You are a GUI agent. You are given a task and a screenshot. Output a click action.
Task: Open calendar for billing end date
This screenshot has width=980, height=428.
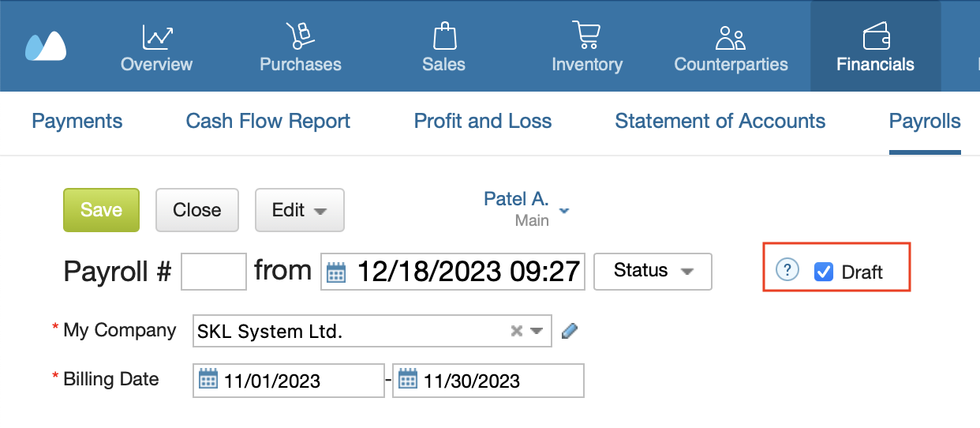pos(408,380)
